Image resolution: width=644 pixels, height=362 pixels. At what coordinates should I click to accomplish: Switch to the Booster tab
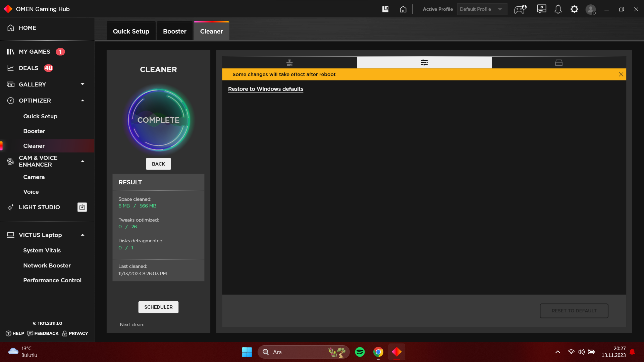point(174,31)
